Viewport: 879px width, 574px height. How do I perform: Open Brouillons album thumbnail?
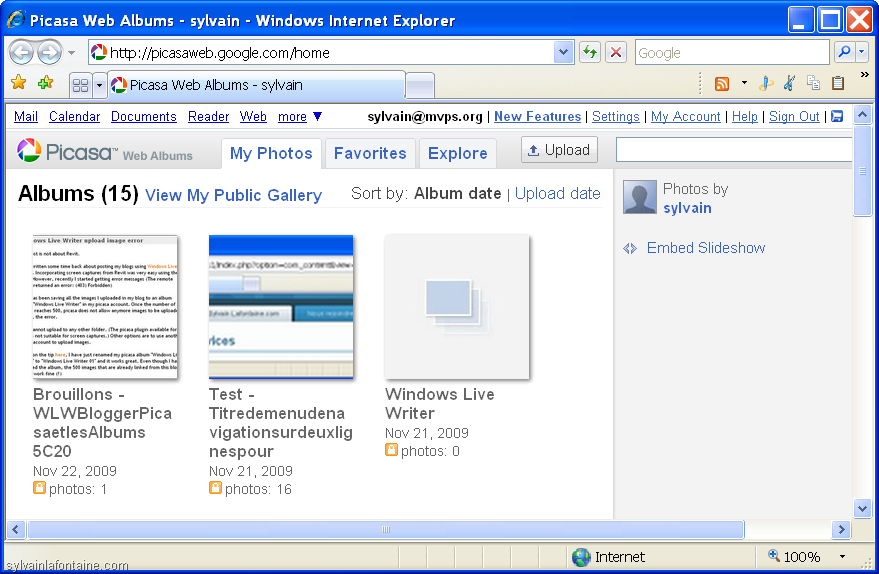click(105, 307)
